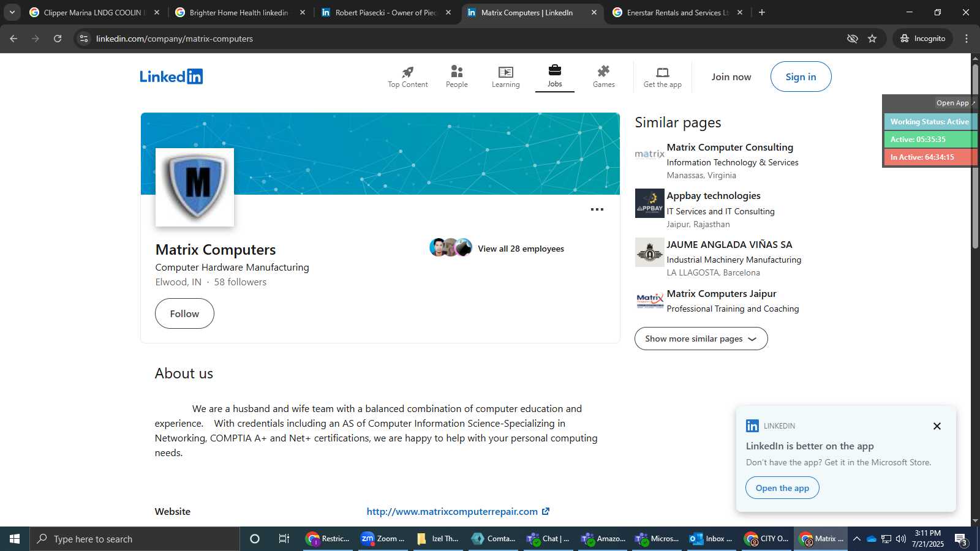Open JAUME ANGLADA VIÑAS SA page
Viewport: 980px width, 551px height.
[729, 244]
